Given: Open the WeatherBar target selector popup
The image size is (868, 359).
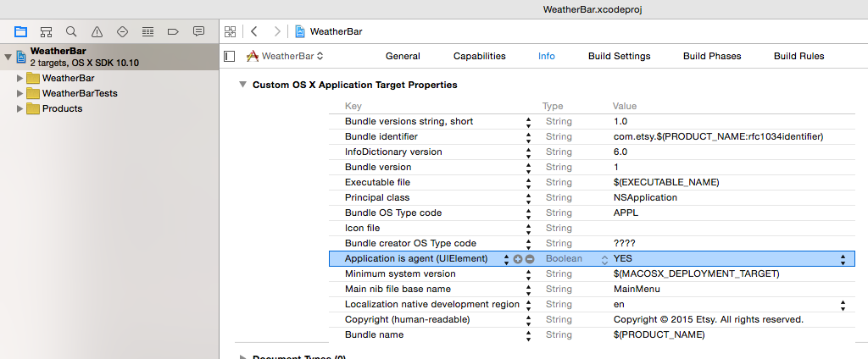Looking at the screenshot, I should click(x=285, y=56).
